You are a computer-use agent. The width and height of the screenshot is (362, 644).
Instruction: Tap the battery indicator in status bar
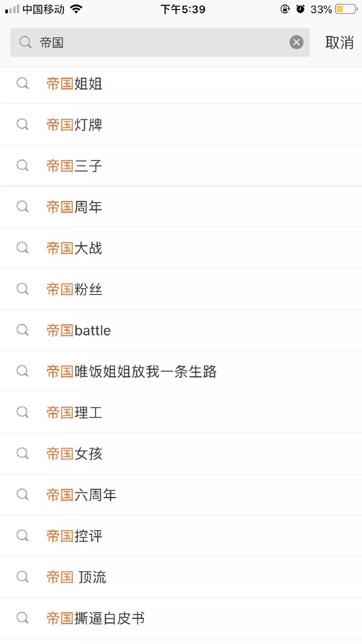tap(345, 9)
